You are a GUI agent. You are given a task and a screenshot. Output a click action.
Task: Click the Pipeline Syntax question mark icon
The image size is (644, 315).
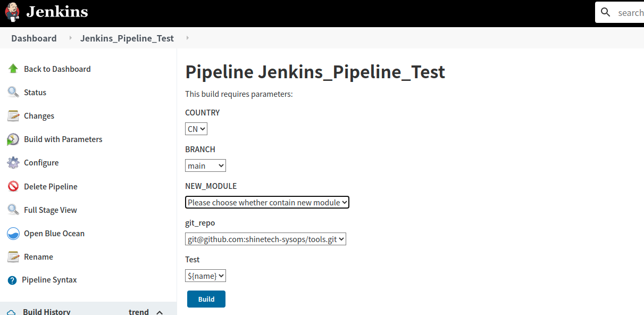[x=13, y=279]
